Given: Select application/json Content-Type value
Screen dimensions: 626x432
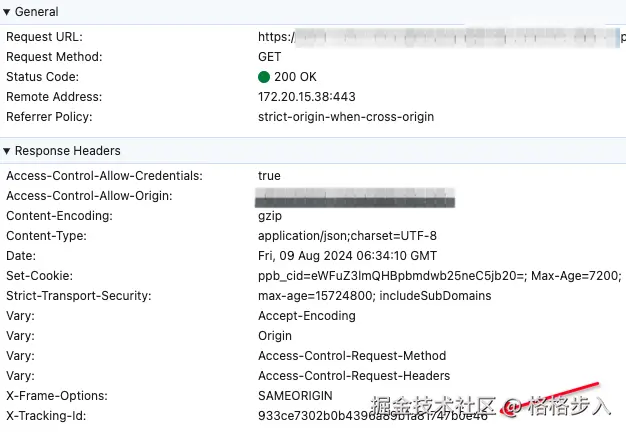Looking at the screenshot, I should [347, 236].
